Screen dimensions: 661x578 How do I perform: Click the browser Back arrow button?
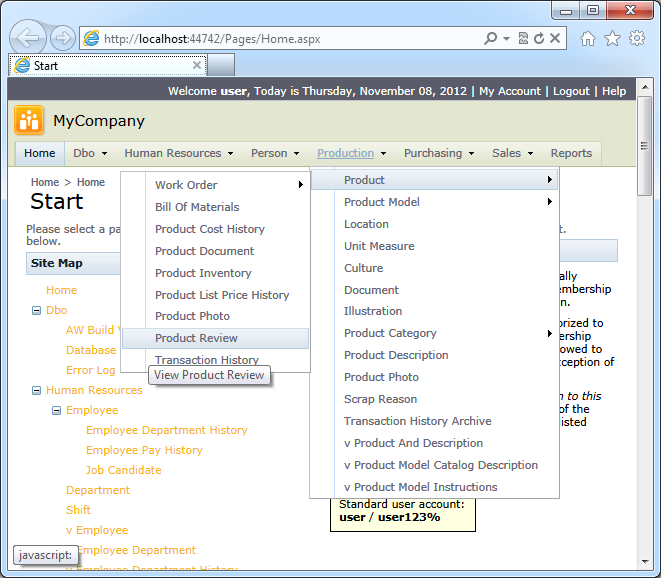point(29,39)
